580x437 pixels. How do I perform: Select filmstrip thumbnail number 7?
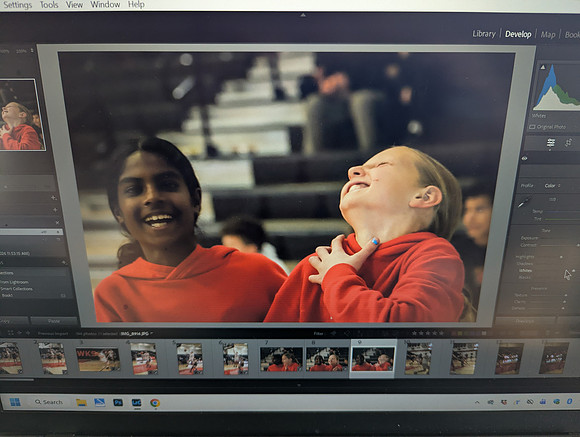coord(281,359)
